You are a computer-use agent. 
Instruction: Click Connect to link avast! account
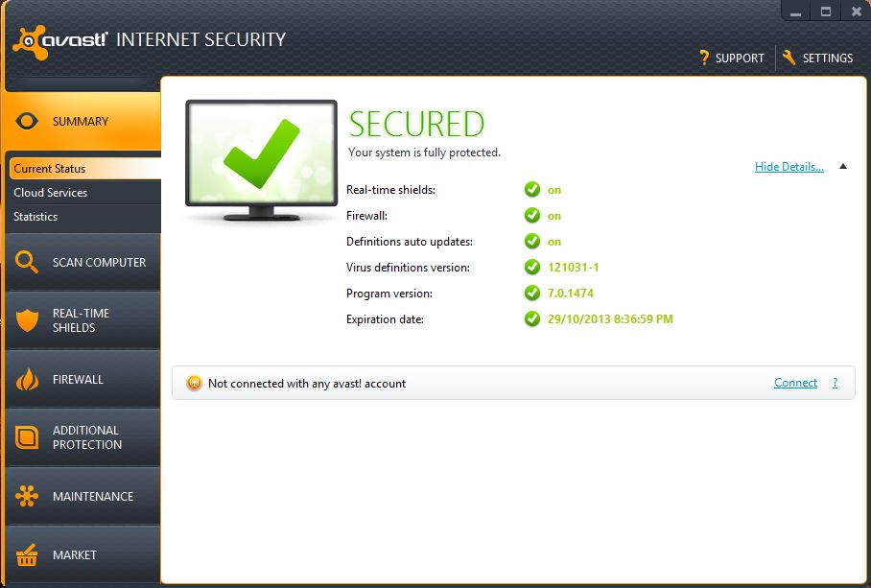tap(795, 383)
